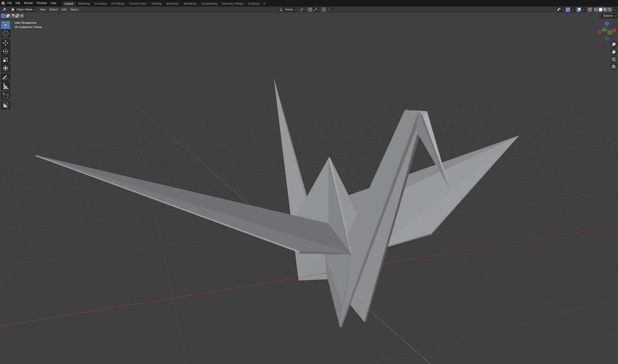Image resolution: width=618 pixels, height=364 pixels.
Task: Switch viewport to Rendered shading mode
Action: [x=610, y=10]
